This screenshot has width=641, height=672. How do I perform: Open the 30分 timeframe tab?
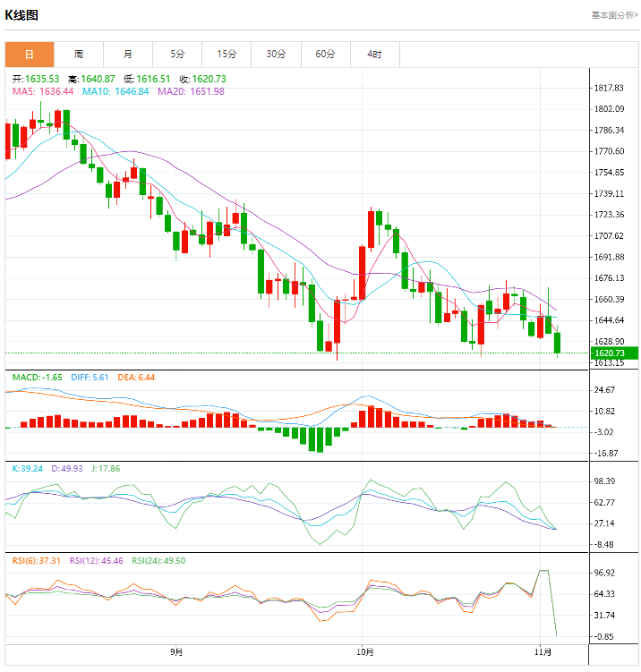tap(276, 55)
